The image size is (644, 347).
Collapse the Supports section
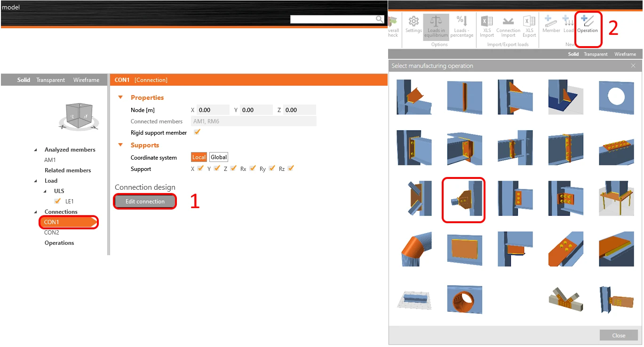[x=120, y=145]
